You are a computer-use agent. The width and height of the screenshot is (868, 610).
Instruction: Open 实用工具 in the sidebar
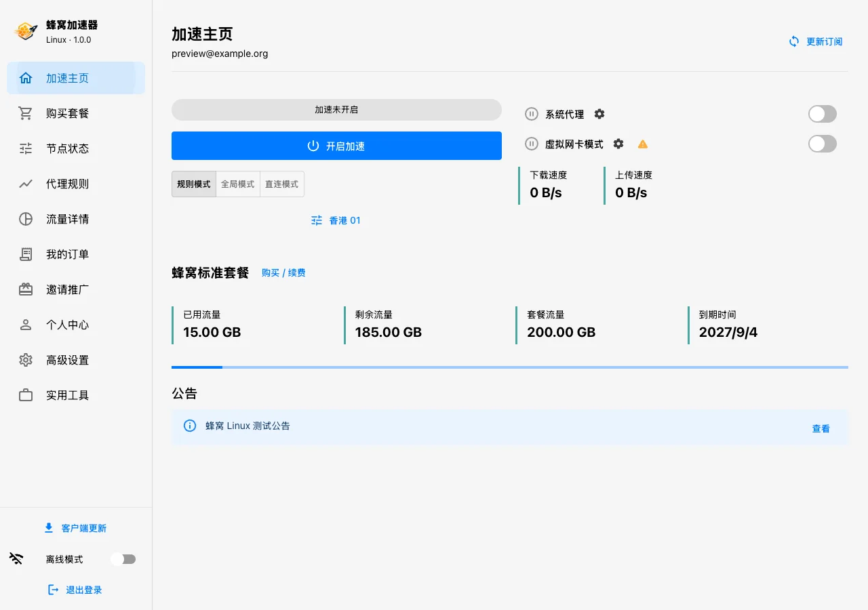76,395
